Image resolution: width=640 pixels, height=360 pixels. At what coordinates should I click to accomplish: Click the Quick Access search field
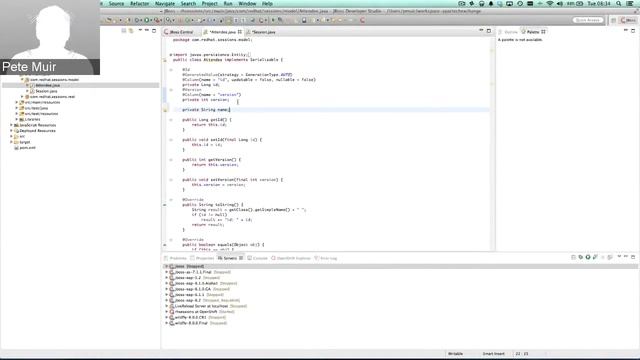pyautogui.click(x=588, y=20)
